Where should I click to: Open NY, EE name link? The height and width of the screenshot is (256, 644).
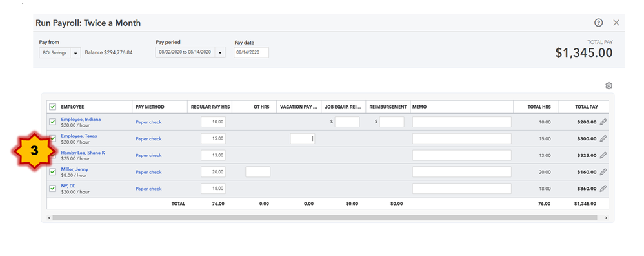[68, 186]
